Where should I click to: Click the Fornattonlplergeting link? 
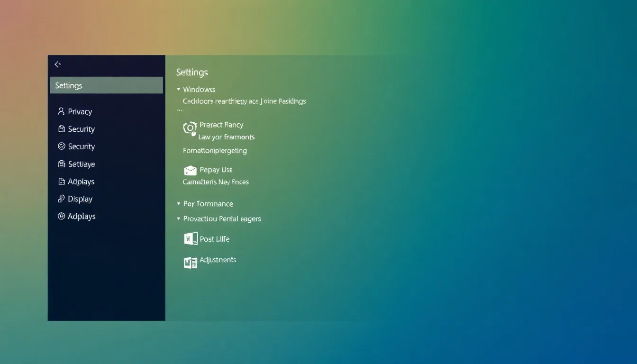(x=215, y=151)
